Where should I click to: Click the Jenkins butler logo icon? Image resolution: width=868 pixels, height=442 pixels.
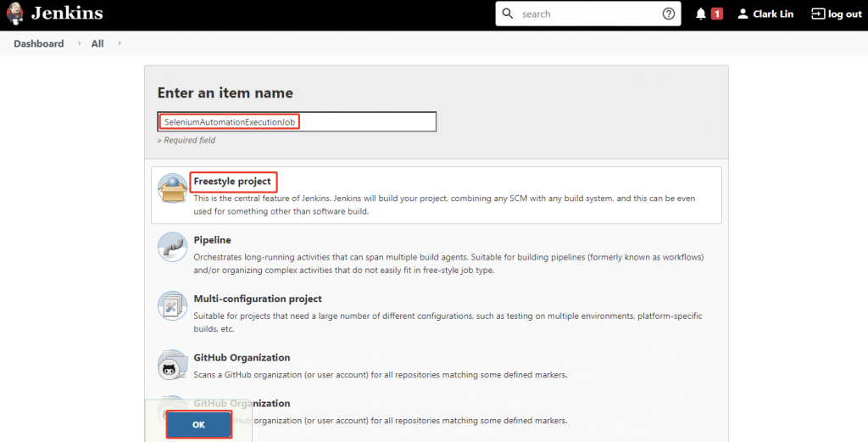click(x=15, y=14)
